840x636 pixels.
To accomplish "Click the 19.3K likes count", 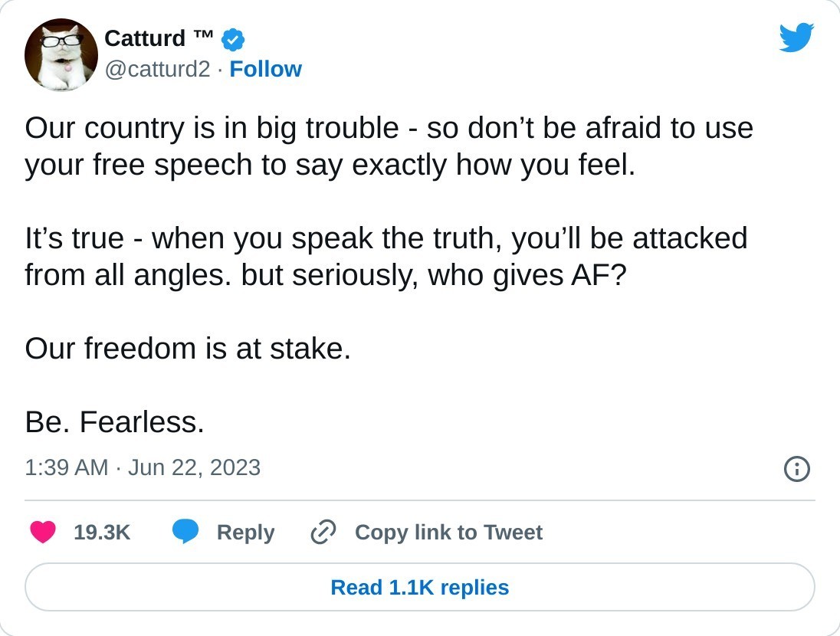I will (102, 532).
